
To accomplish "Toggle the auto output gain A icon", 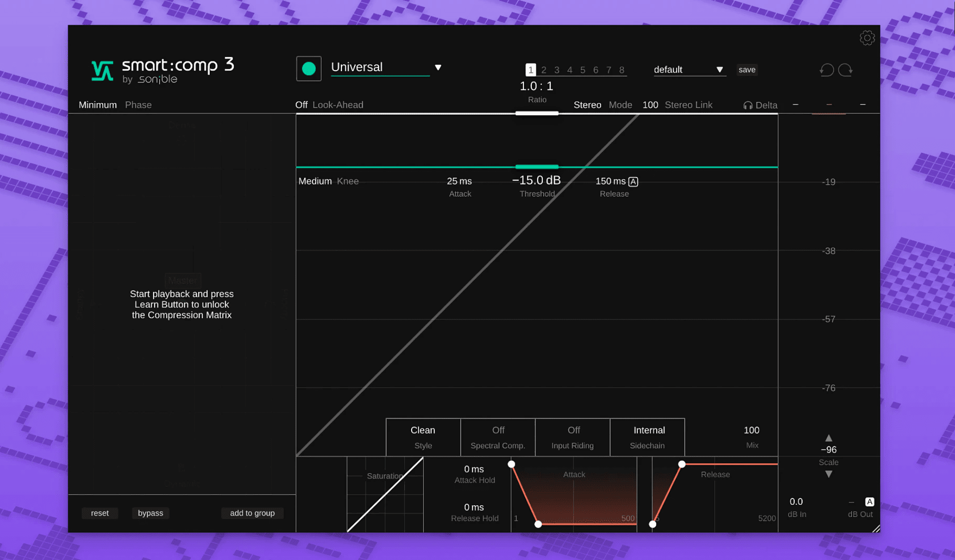I will point(870,502).
